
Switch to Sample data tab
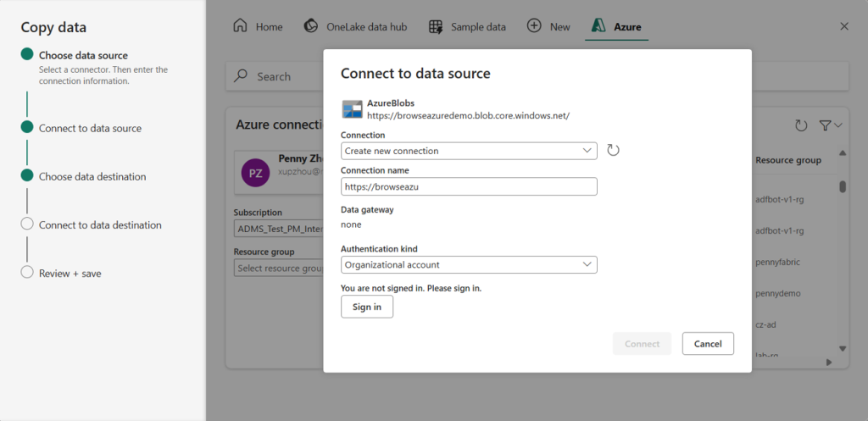click(x=467, y=26)
